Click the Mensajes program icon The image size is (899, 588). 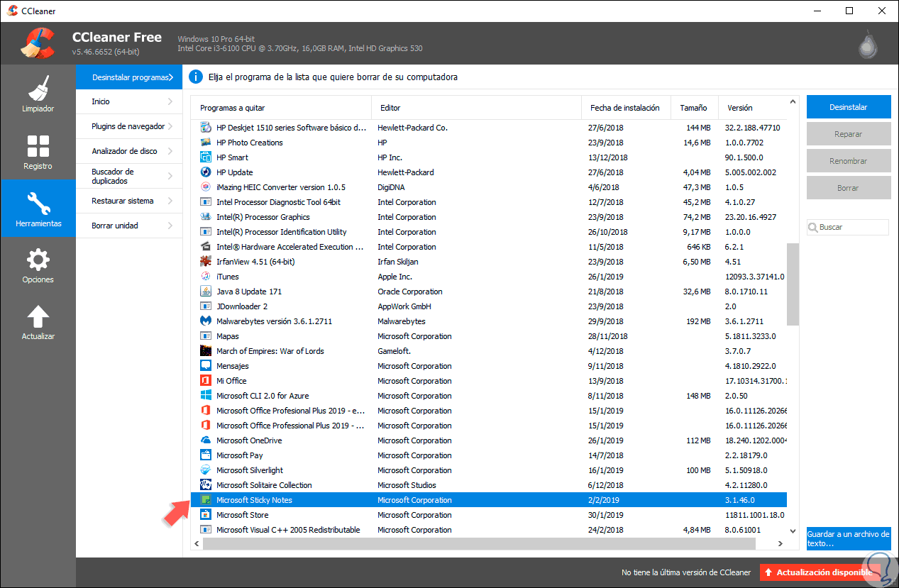click(206, 366)
